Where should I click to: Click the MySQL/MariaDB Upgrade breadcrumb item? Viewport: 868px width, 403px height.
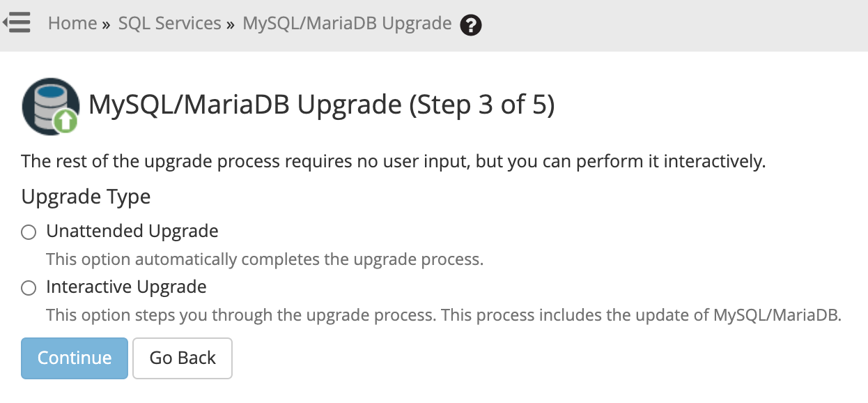click(347, 24)
